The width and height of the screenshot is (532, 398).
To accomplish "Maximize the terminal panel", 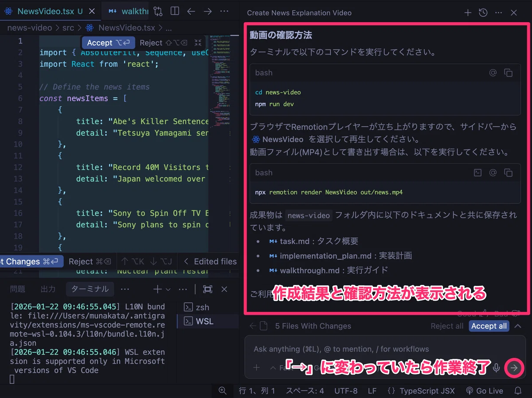I will (x=207, y=289).
